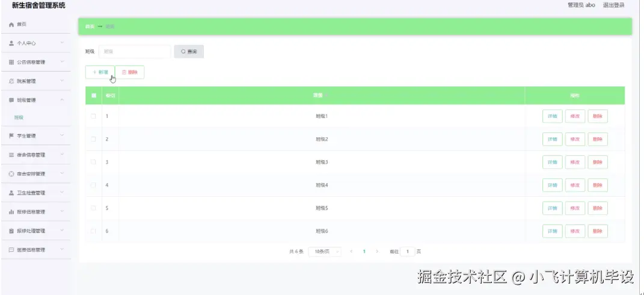
Task: Click 修改 for row 班级2
Action: coord(575,139)
